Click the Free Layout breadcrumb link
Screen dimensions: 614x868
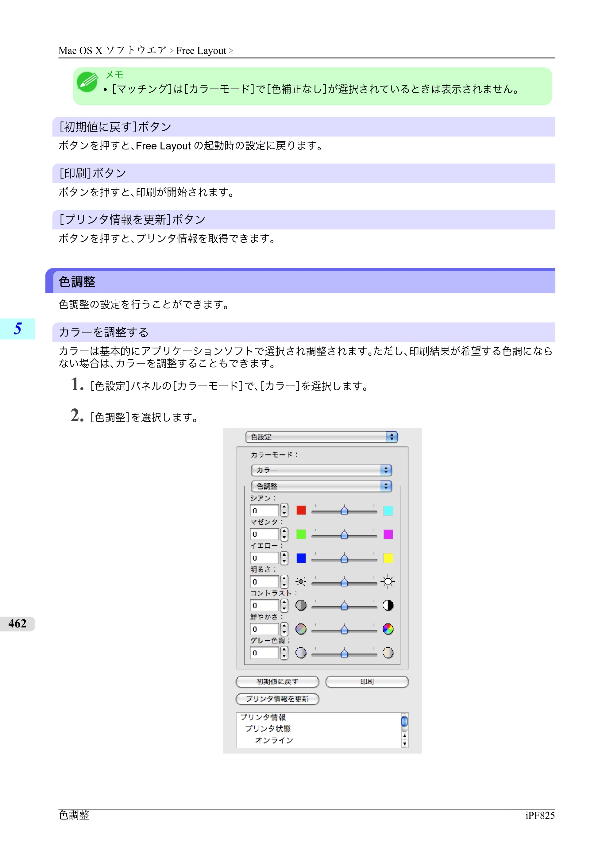201,51
